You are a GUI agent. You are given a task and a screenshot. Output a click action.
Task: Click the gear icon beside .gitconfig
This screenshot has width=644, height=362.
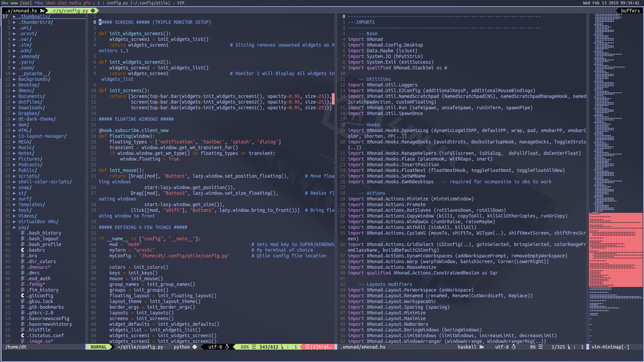(x=22, y=296)
